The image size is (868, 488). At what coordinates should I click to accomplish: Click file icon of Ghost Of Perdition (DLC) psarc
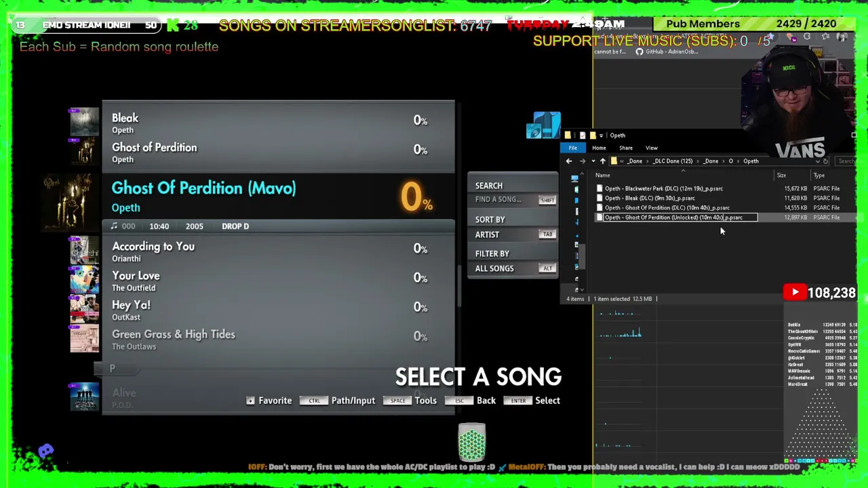point(599,208)
